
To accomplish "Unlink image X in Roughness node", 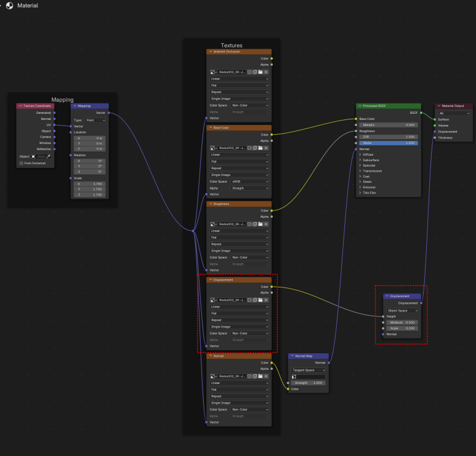I will tap(266, 224).
